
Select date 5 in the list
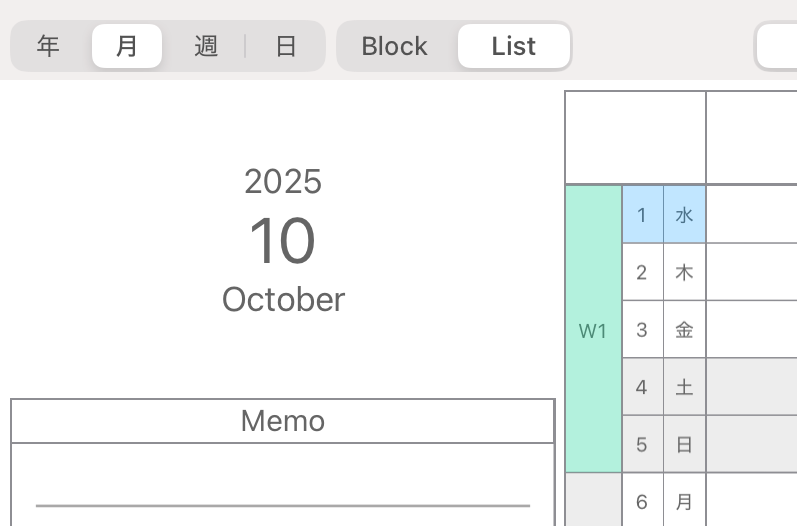[x=642, y=444]
